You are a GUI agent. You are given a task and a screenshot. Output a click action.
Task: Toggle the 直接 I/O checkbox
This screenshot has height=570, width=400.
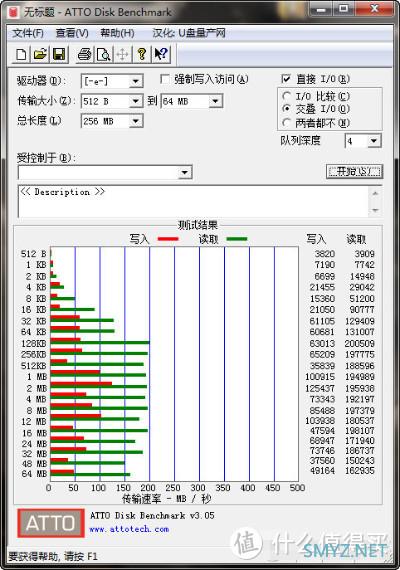286,79
